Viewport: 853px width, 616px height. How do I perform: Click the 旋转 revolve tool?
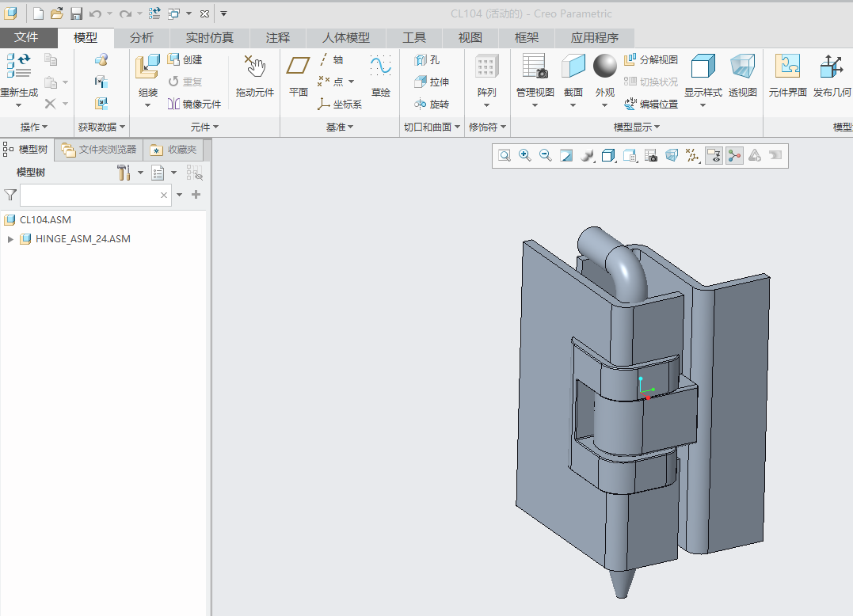[432, 104]
